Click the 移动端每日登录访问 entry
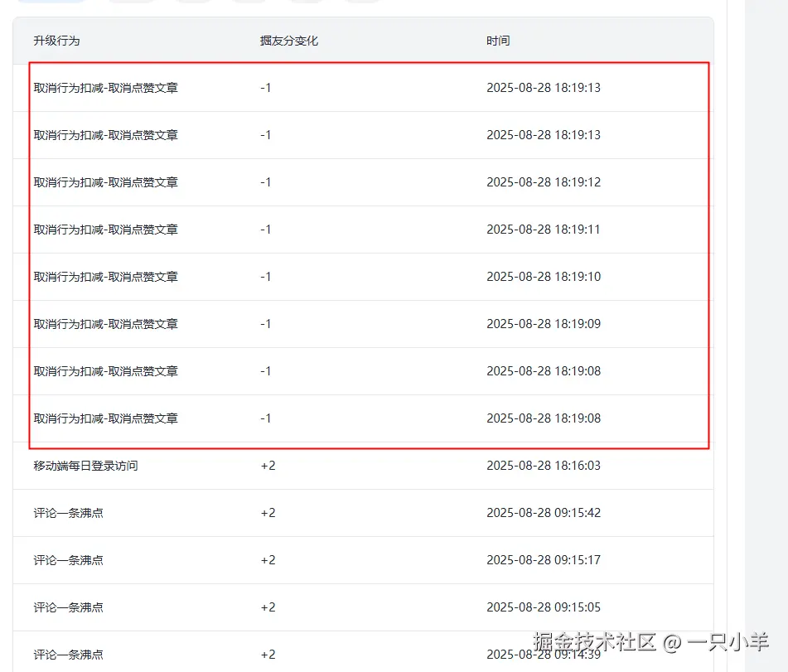The image size is (788, 672). (x=85, y=466)
